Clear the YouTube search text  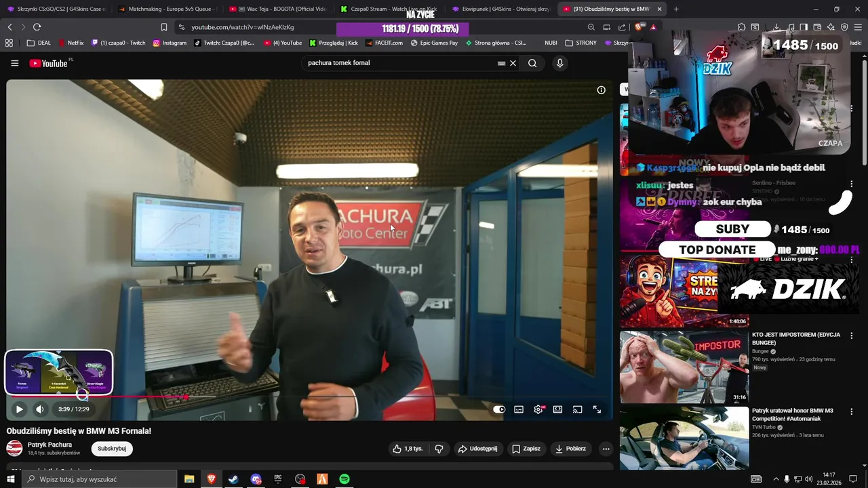(513, 63)
